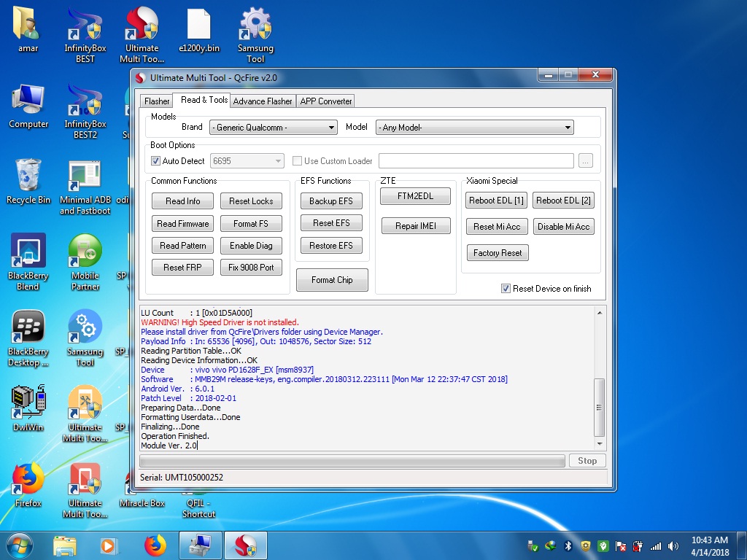Open the InfinityBox BEST desktop shortcut
Screen dimensions: 747x560
tap(85, 35)
